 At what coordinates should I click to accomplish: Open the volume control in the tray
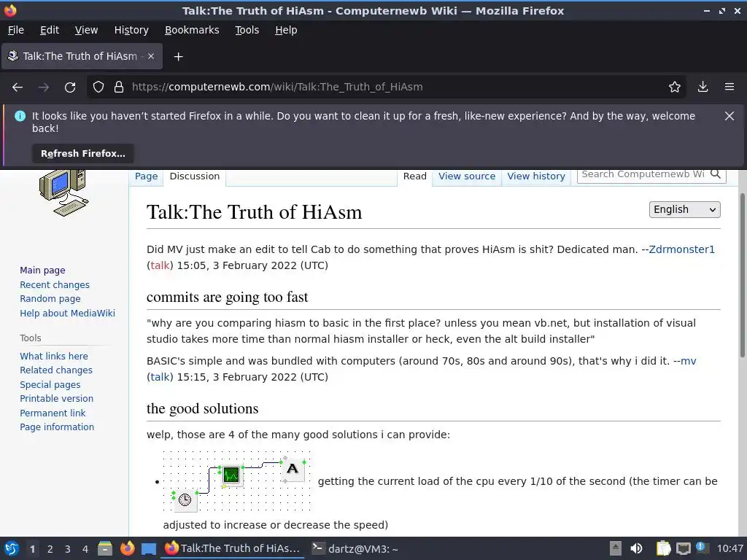click(636, 548)
